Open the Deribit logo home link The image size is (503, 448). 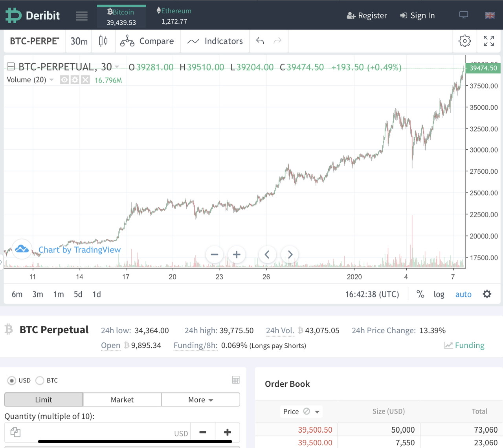(33, 15)
